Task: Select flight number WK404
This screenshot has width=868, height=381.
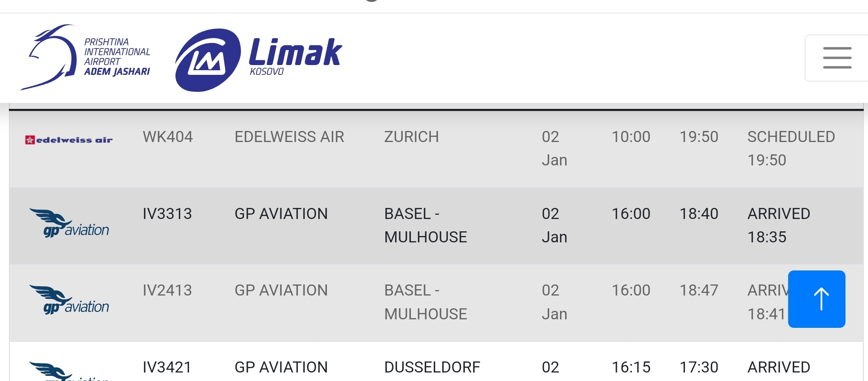Action: pos(168,137)
